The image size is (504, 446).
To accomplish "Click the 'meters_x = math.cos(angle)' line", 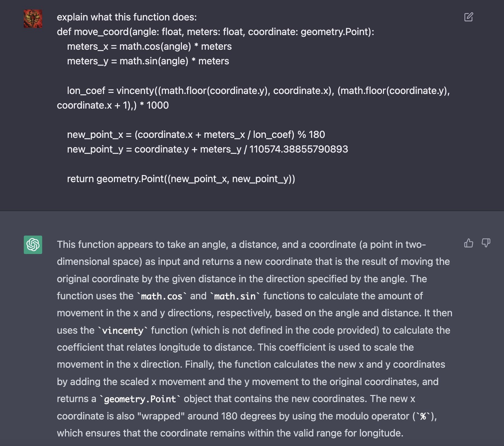I will (149, 47).
